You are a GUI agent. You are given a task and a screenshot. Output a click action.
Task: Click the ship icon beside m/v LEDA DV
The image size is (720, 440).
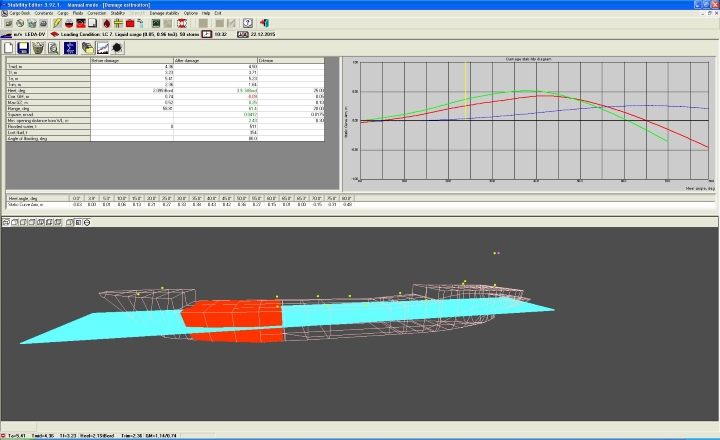click(x=6, y=34)
